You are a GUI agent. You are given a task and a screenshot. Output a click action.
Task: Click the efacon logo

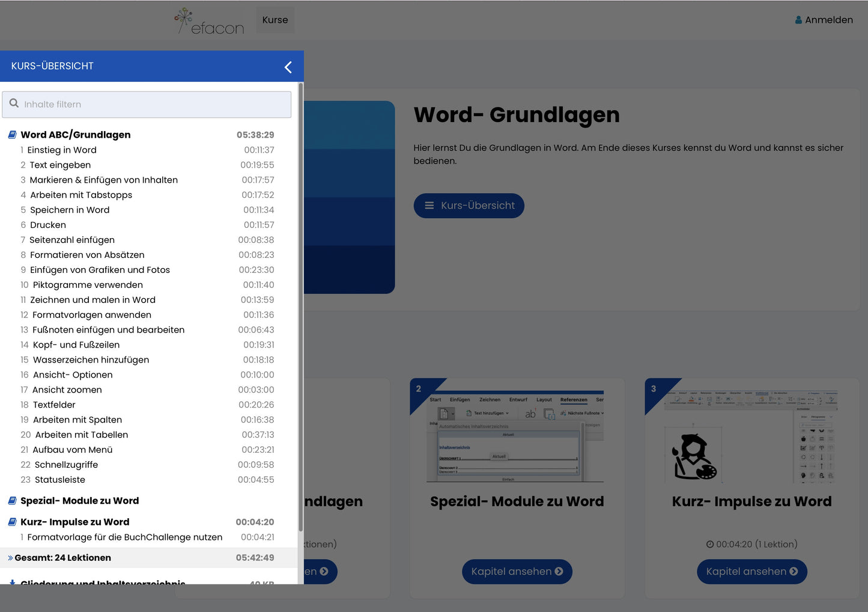[210, 22]
